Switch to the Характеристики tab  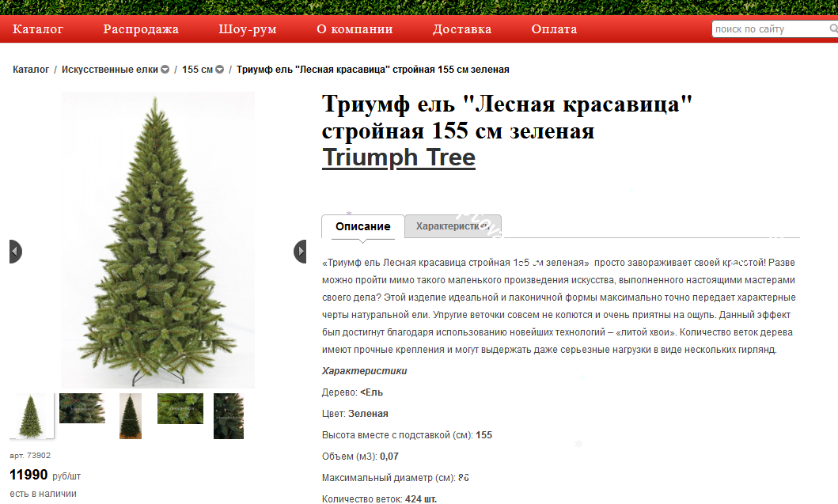[453, 226]
